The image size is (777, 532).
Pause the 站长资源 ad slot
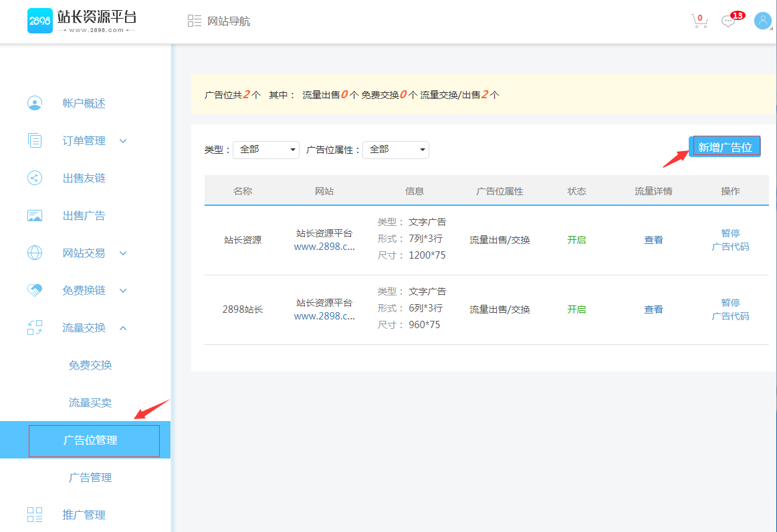(730, 233)
